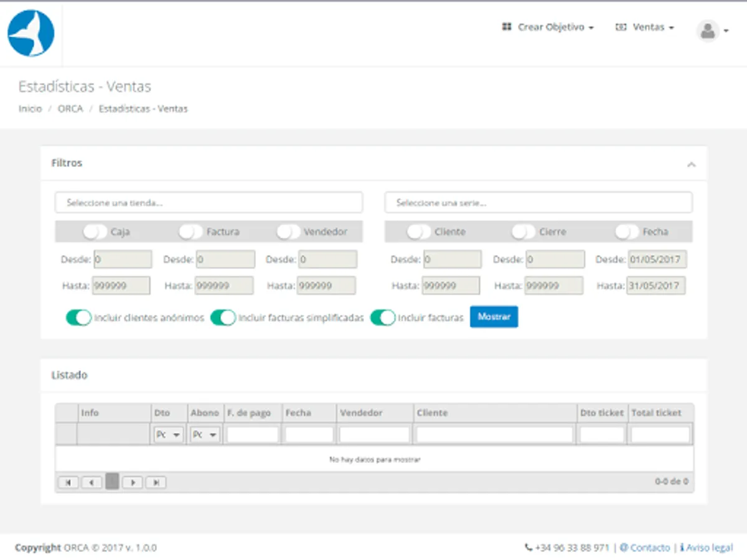Viewport: 747px width, 560px height.
Task: Click the Caja Hasta input field
Action: 121,286
